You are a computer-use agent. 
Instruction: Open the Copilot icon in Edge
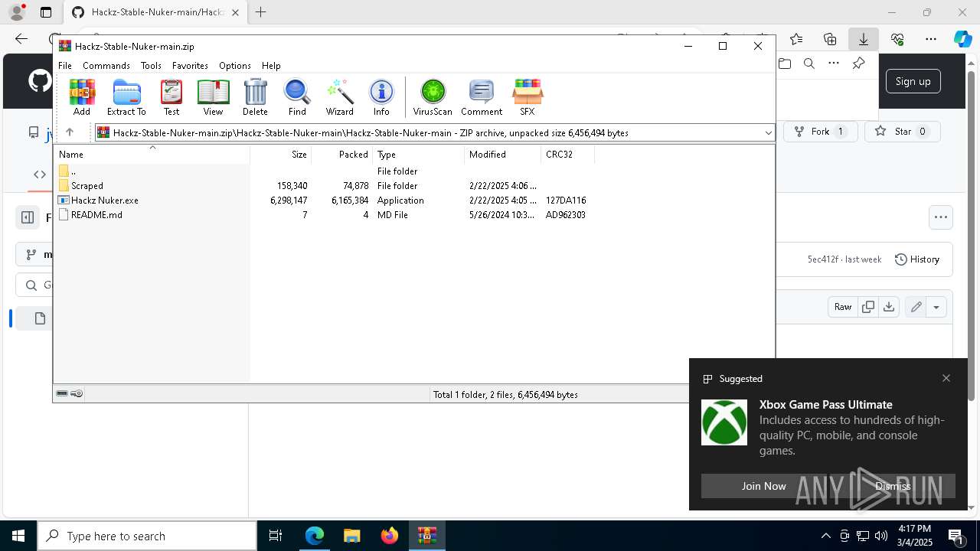pyautogui.click(x=963, y=39)
